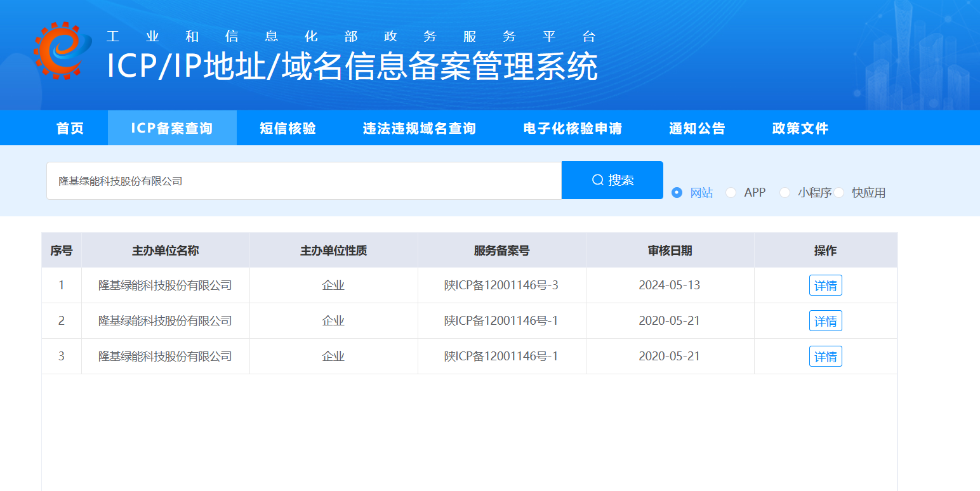Click the sequence number 1 cell
This screenshot has width=980, height=491.
point(62,285)
